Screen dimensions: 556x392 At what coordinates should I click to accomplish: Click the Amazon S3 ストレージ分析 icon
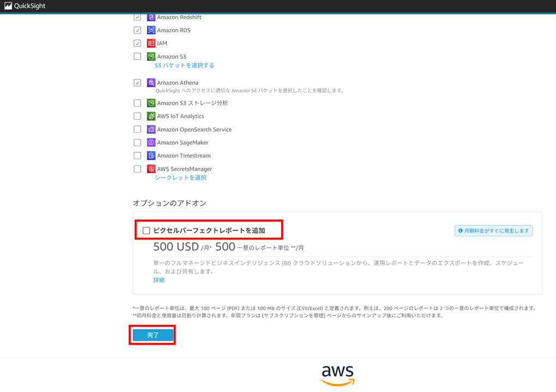click(x=151, y=103)
